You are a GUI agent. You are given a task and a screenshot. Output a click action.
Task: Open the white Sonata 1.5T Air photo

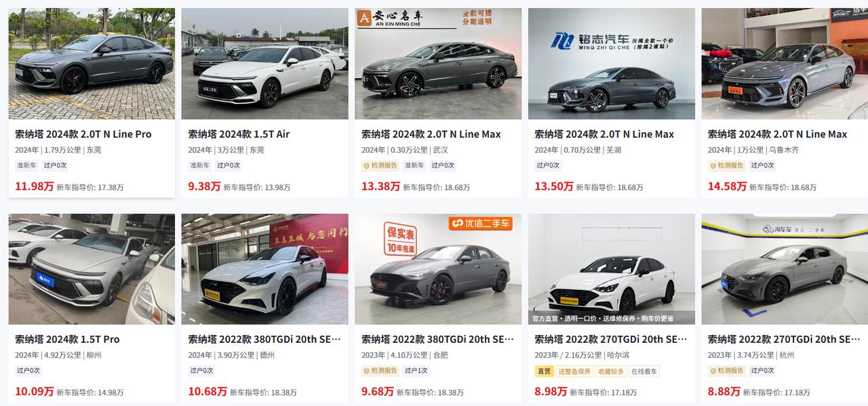coord(265,64)
